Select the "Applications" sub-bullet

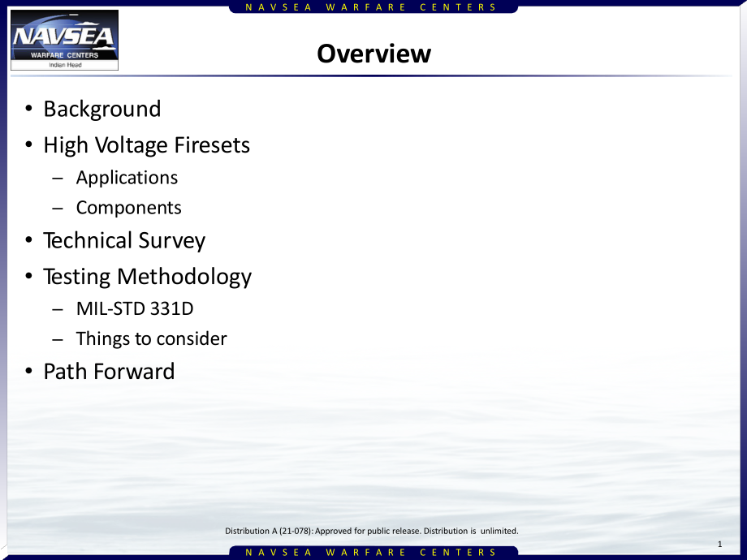point(127,178)
